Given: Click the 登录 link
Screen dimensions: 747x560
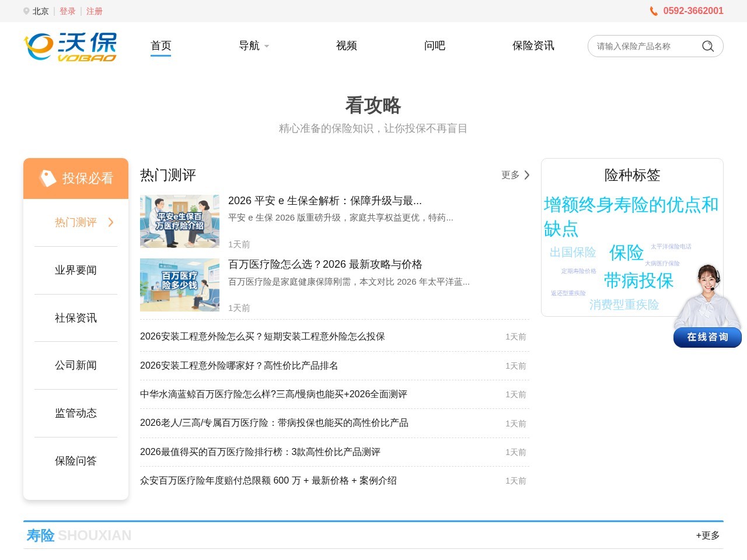Looking at the screenshot, I should pyautogui.click(x=68, y=11).
